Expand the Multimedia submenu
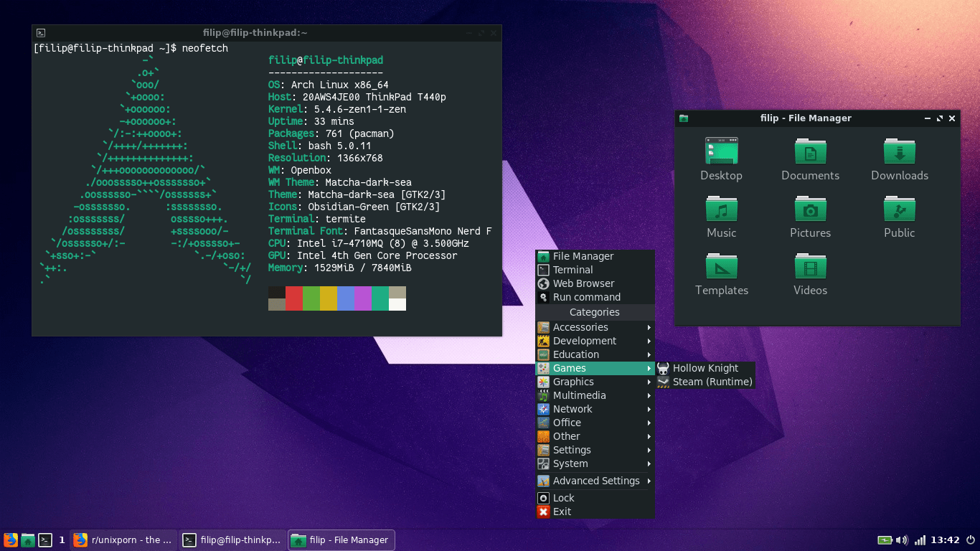This screenshot has width=980, height=551. pos(595,395)
